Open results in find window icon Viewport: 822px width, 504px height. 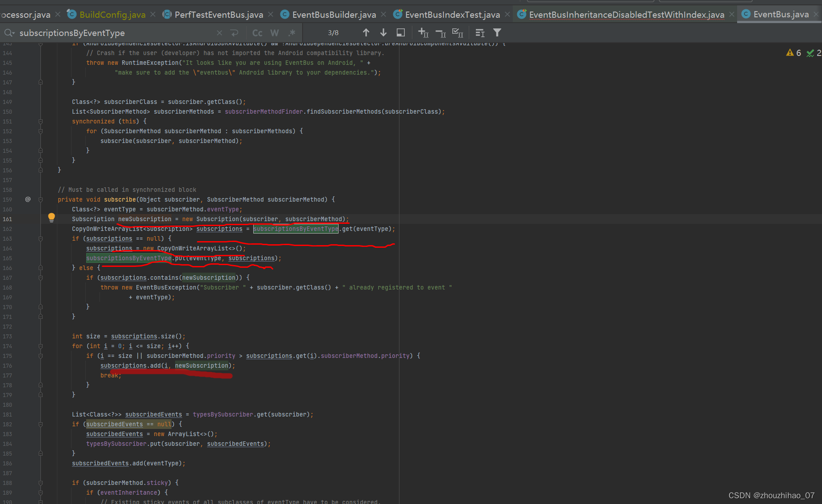400,32
